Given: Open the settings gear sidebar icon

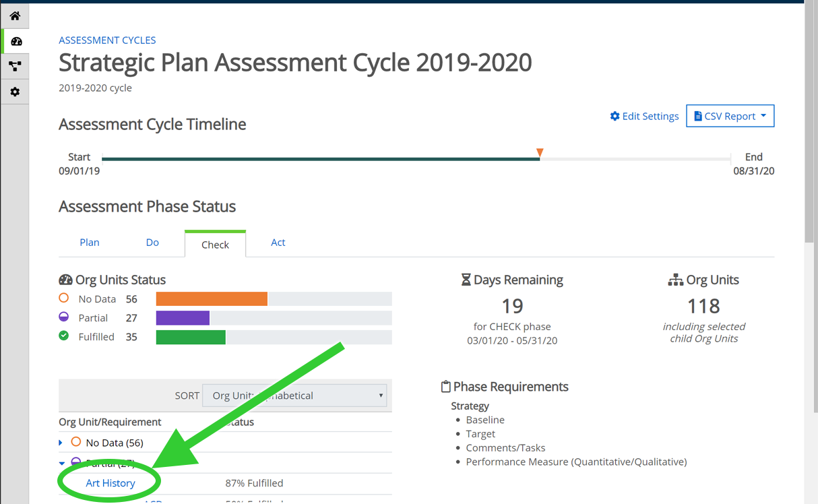Looking at the screenshot, I should click(15, 92).
